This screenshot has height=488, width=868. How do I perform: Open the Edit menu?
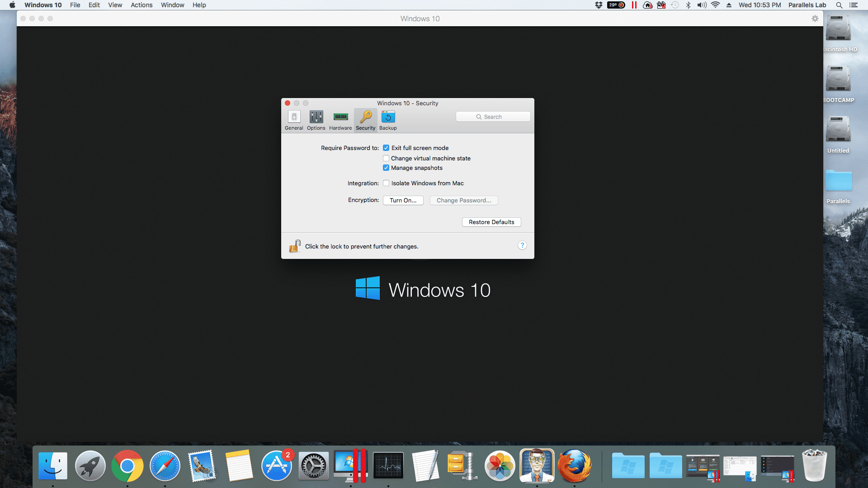(94, 5)
